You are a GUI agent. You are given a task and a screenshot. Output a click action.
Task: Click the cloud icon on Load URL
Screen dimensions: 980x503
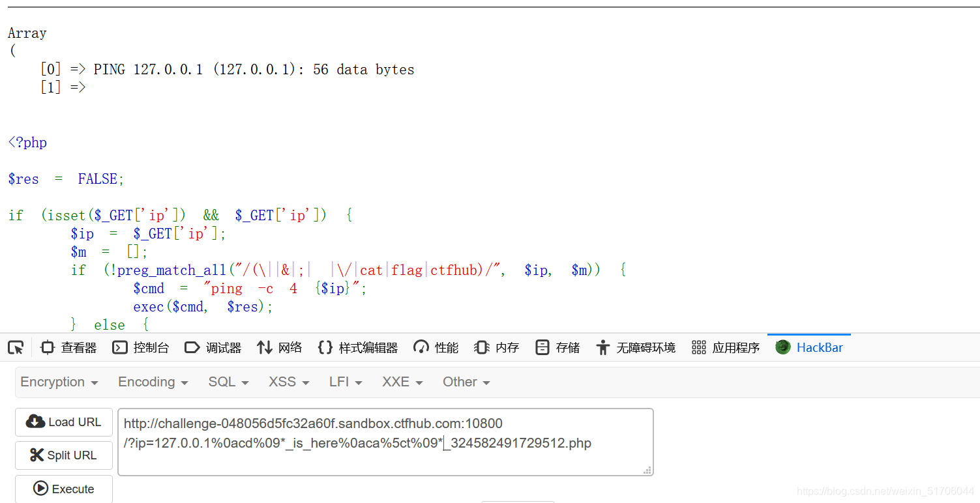point(35,422)
